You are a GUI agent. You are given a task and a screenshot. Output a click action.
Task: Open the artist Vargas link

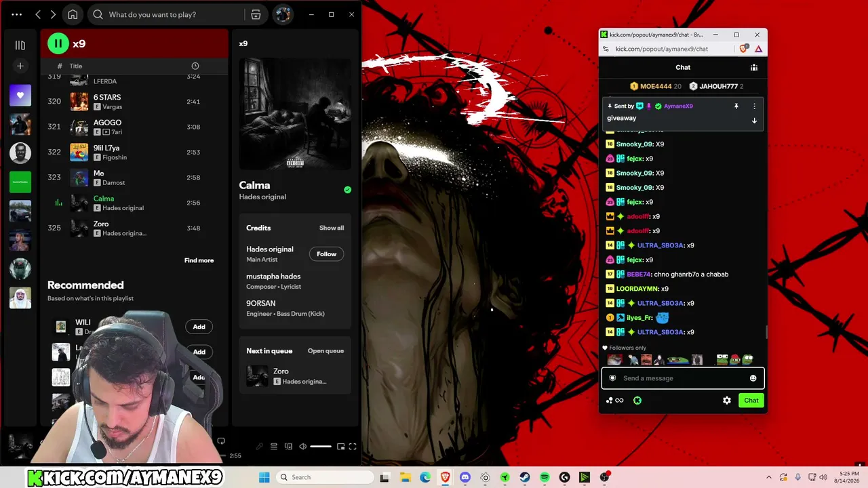point(112,107)
